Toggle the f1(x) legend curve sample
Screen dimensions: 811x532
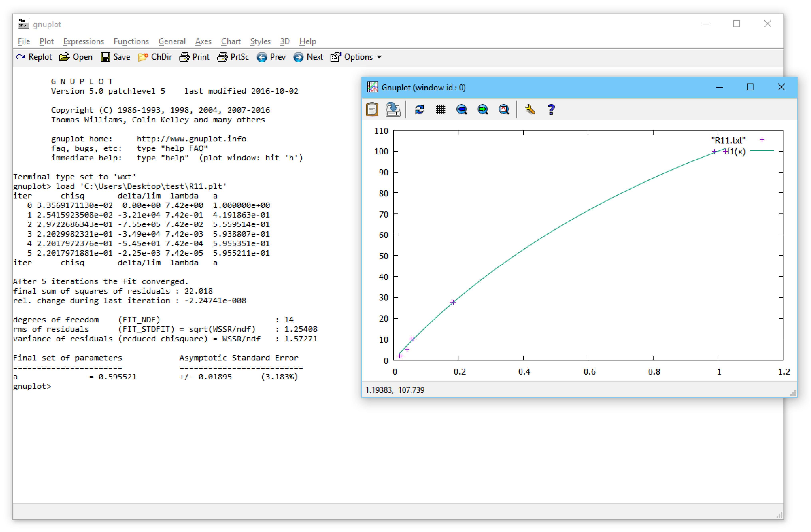tap(762, 151)
